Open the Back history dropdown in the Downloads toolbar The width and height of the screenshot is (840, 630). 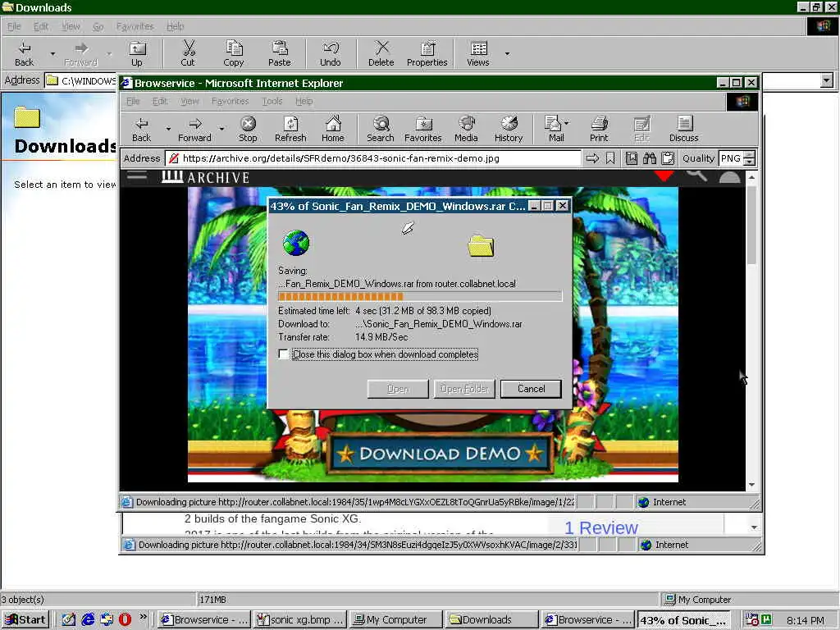click(x=52, y=53)
